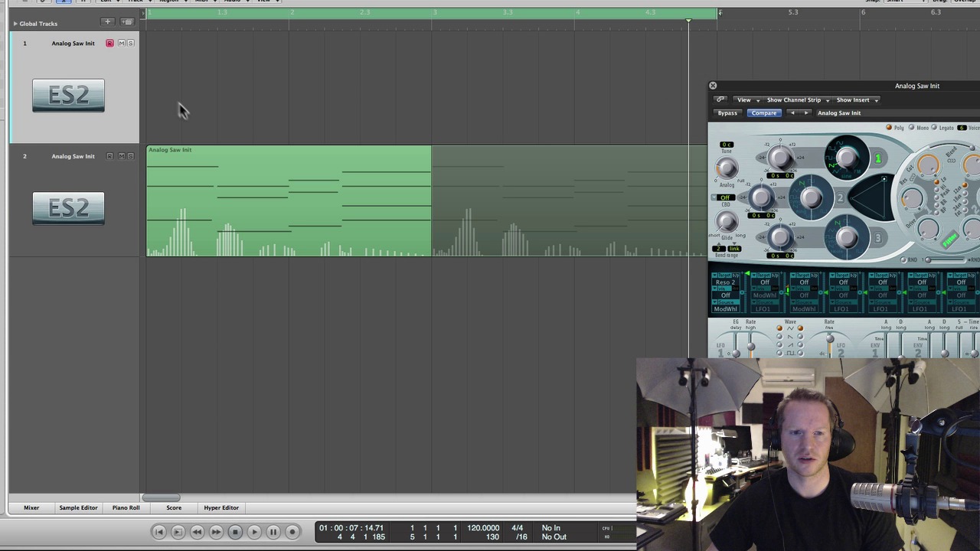Click the rewind transport button

(197, 532)
